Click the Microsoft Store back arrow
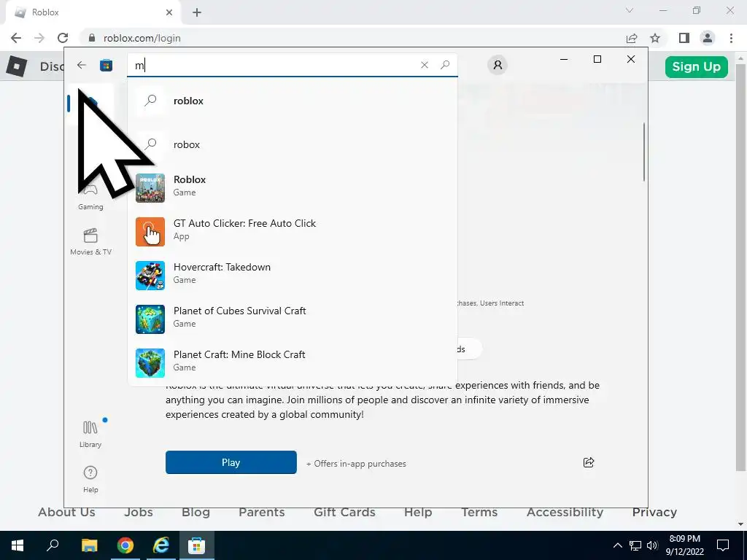Screen dimensions: 747x560 pyautogui.click(x=82, y=65)
